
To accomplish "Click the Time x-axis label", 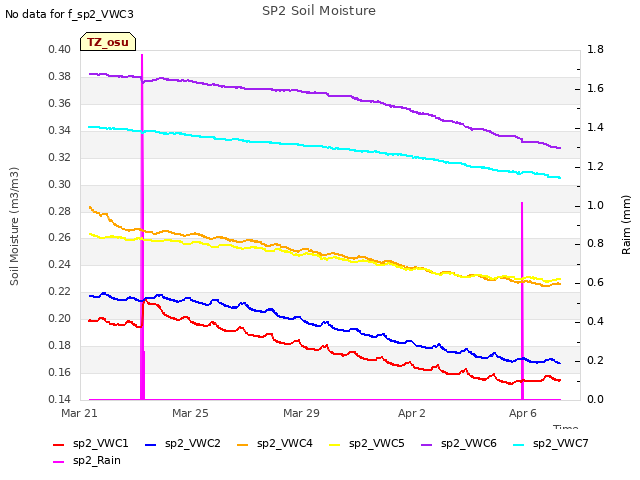I will click(x=566, y=427).
